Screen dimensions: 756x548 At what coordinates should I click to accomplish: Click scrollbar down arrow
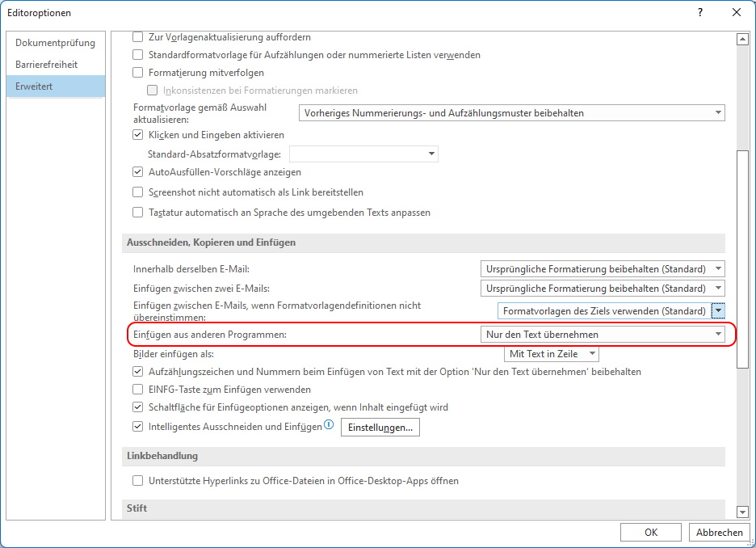[742, 512]
